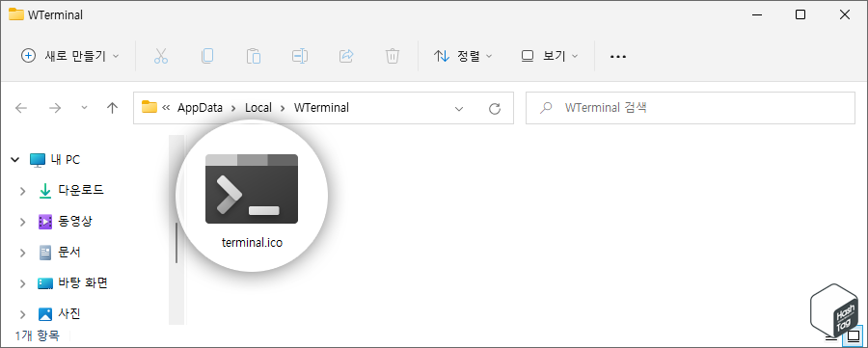This screenshot has height=348, width=868.
Task: Open the 정렬 sort dropdown
Action: (463, 56)
